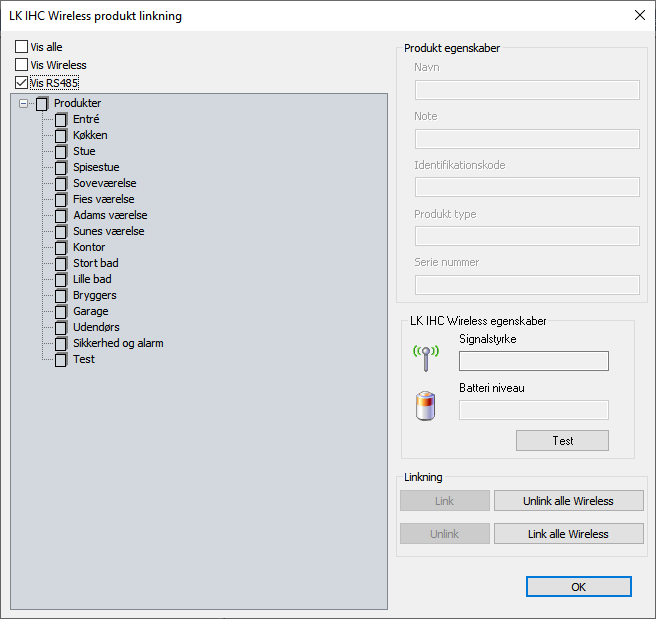Tick the checkbox beside Adams værelse
This screenshot has width=656, height=619.
pos(61,215)
